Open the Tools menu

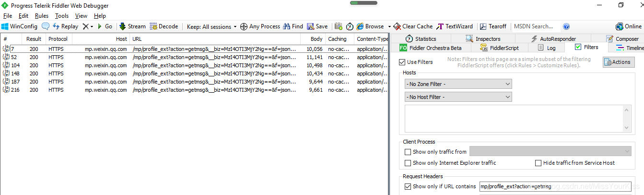[x=62, y=16]
